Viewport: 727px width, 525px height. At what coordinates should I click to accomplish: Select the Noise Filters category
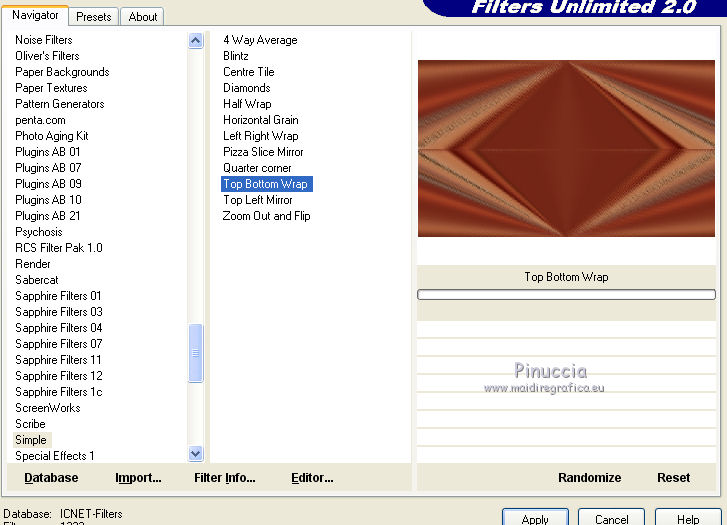pos(44,40)
